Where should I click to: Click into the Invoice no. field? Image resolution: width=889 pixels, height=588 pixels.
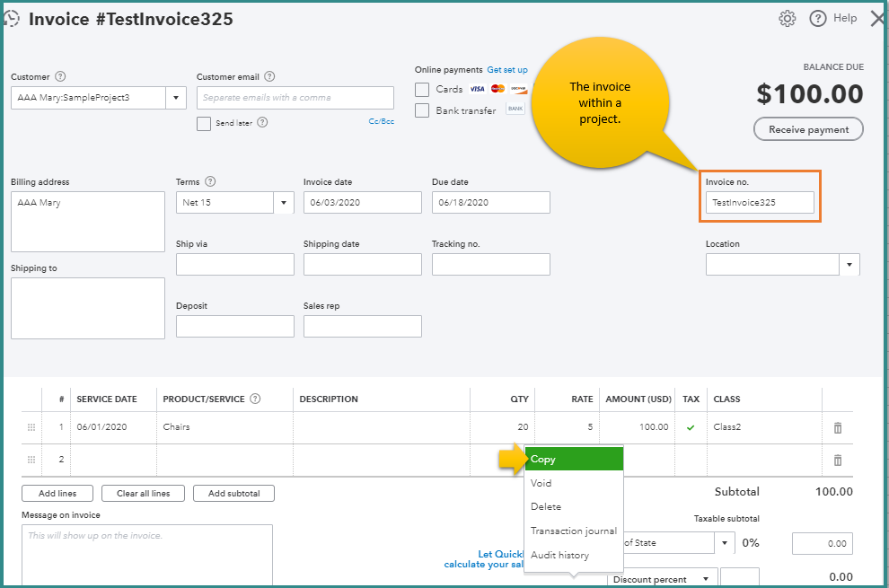(760, 203)
